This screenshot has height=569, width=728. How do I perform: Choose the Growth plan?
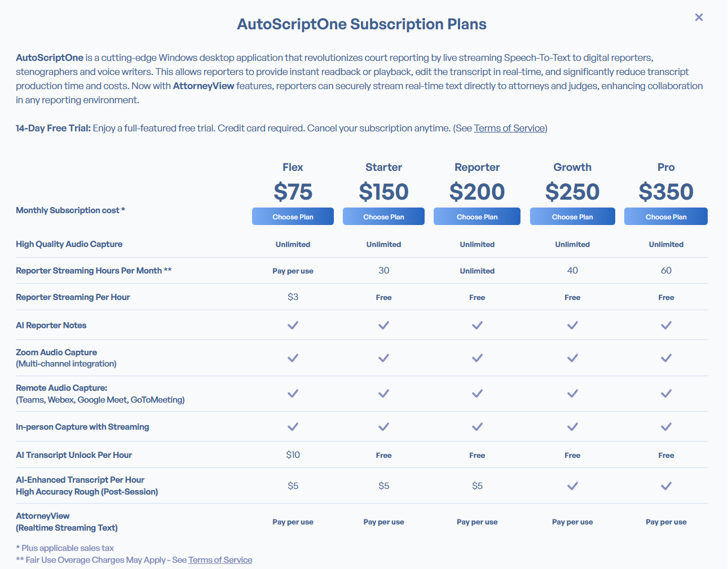pyautogui.click(x=572, y=216)
